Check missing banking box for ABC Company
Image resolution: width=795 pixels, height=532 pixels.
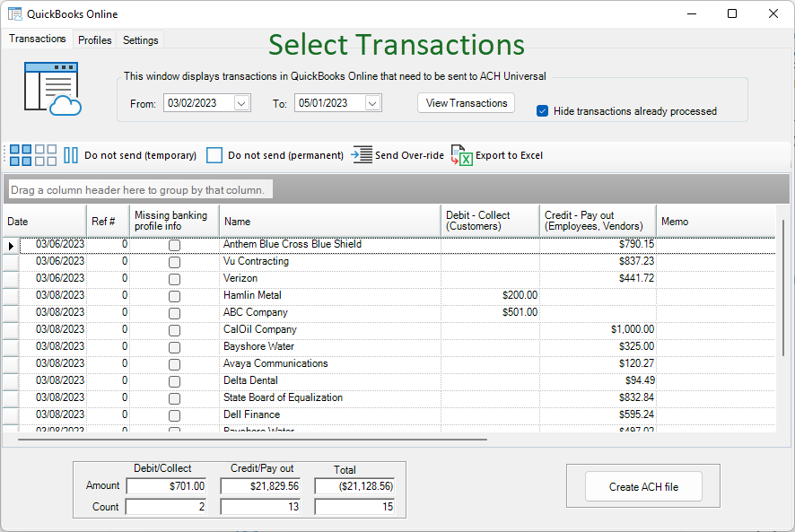coord(174,313)
